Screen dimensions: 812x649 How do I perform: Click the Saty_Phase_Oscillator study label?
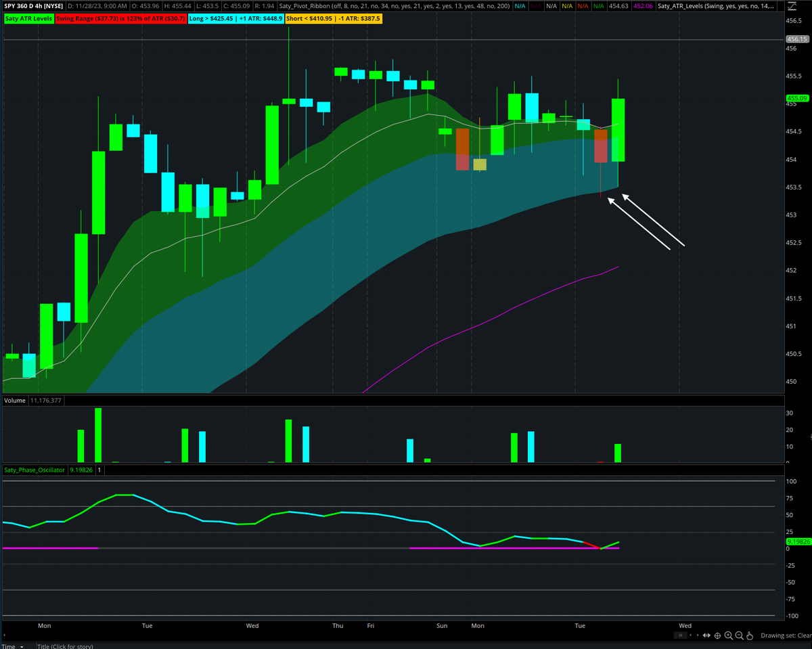pyautogui.click(x=35, y=469)
